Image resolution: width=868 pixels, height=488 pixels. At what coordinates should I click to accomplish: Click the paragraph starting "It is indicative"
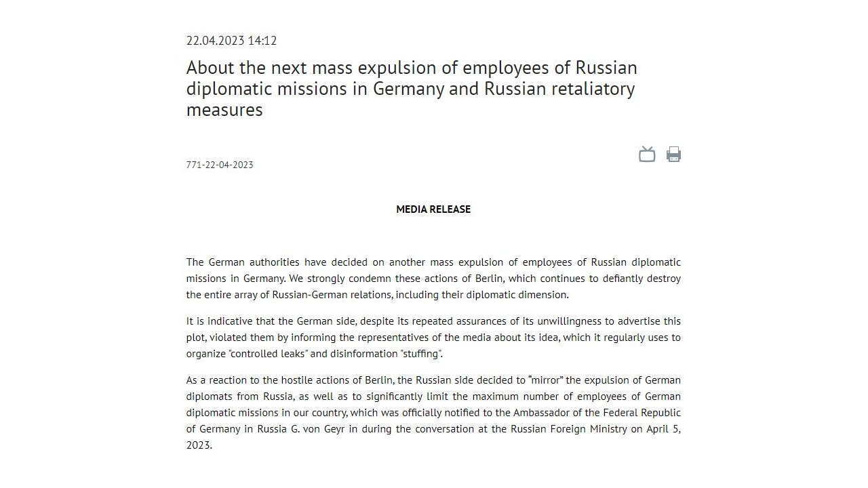coord(433,338)
